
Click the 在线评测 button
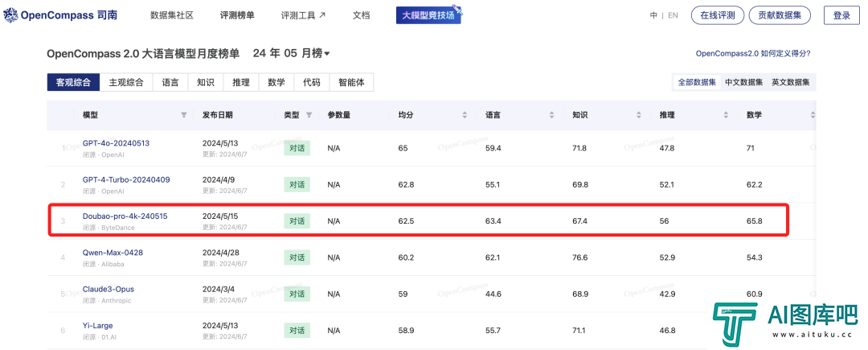[x=718, y=15]
